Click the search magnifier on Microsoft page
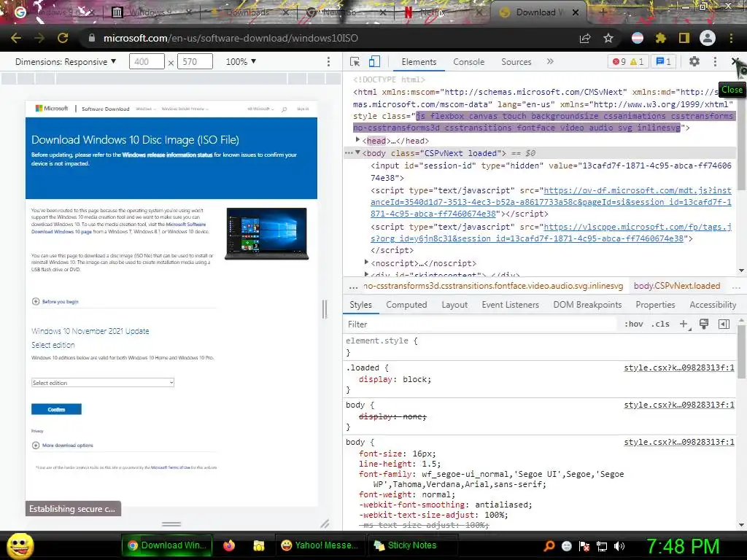Screen dimensions: 747x560 [284, 109]
